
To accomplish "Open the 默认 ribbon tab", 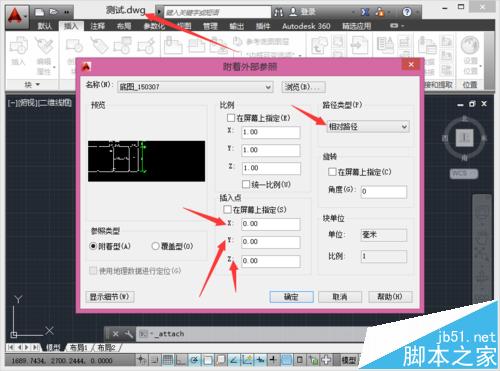I will 44,26.
